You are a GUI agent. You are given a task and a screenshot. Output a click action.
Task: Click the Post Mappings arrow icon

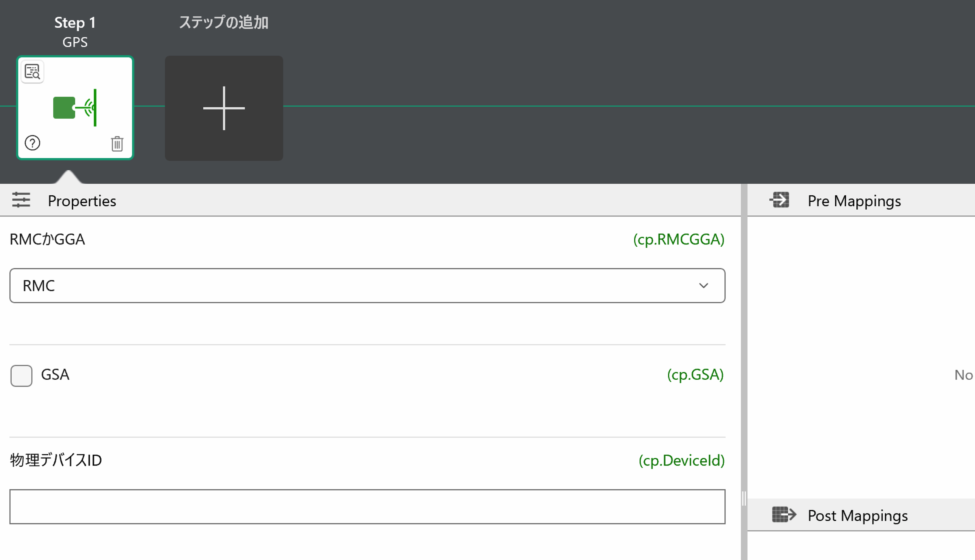point(783,515)
